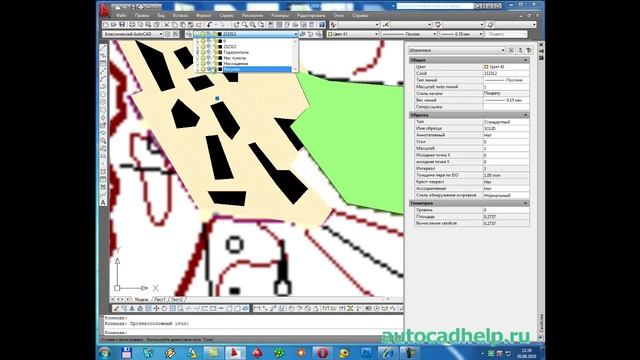Open the color control dropdown Цвет 41
The width and height of the screenshot is (640, 360).
tap(353, 34)
